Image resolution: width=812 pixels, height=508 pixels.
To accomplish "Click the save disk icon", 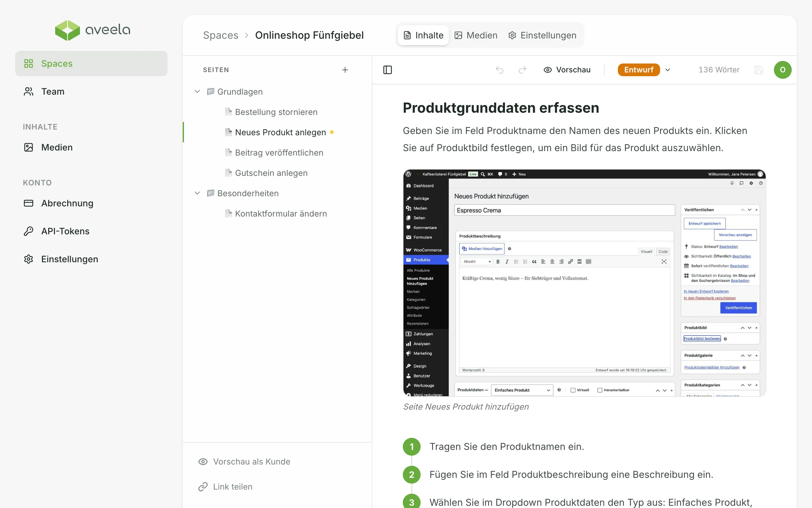I will click(758, 70).
